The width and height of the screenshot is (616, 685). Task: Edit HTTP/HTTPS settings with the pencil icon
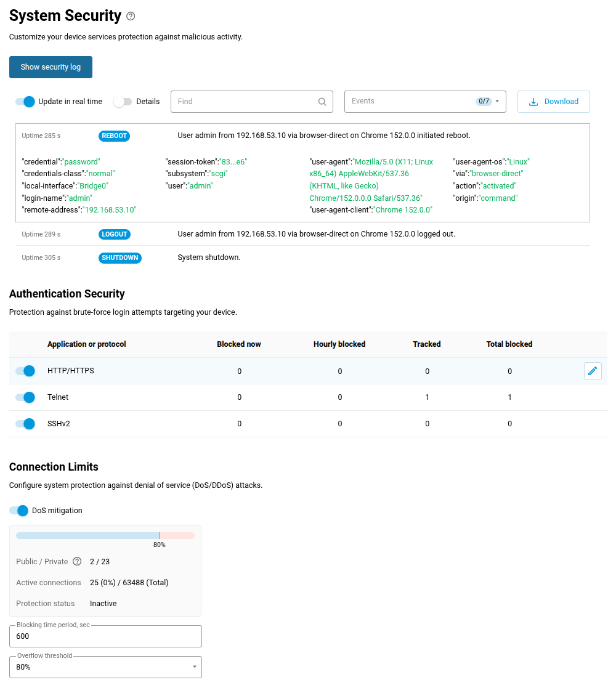[x=593, y=371]
